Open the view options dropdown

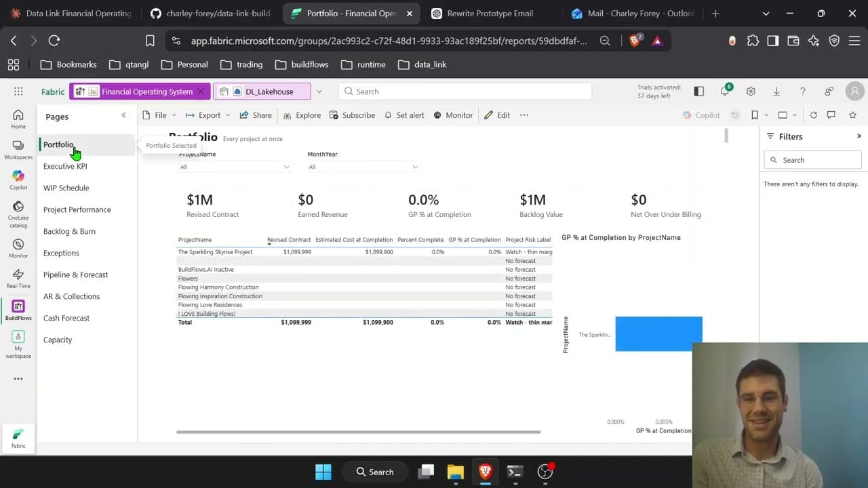787,115
